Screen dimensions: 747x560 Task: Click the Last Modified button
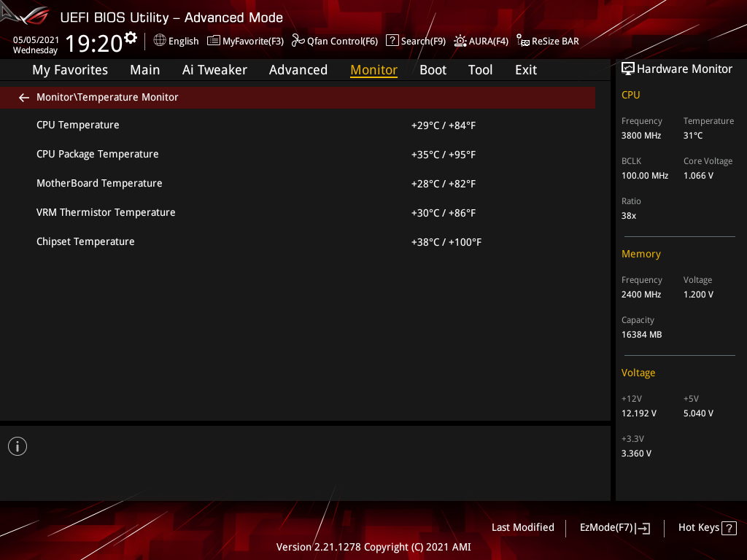(x=522, y=528)
